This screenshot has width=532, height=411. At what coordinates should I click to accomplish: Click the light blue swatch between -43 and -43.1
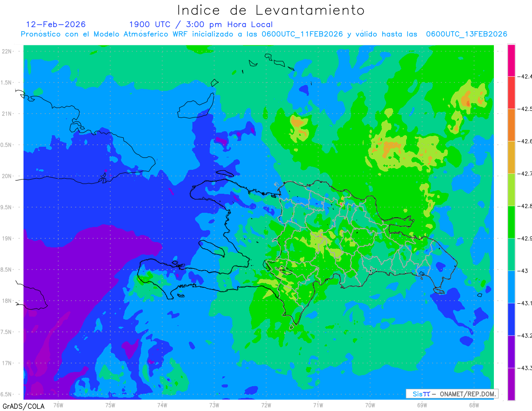click(x=511, y=287)
